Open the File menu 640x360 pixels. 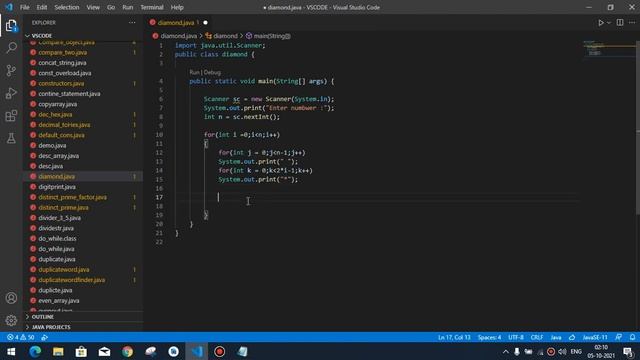click(24, 7)
